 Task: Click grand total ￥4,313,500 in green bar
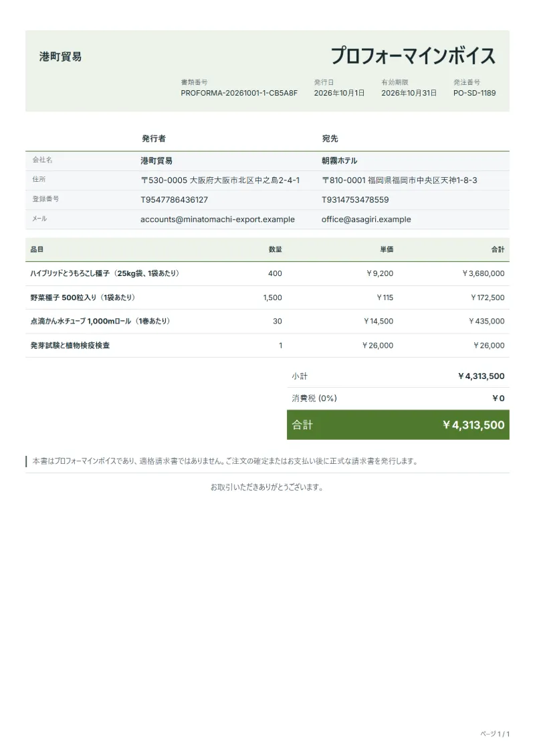click(473, 425)
